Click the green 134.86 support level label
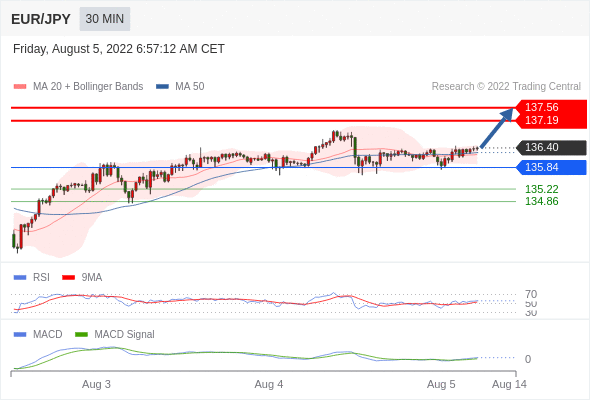Screen dimensions: 590x400 [x=541, y=201]
